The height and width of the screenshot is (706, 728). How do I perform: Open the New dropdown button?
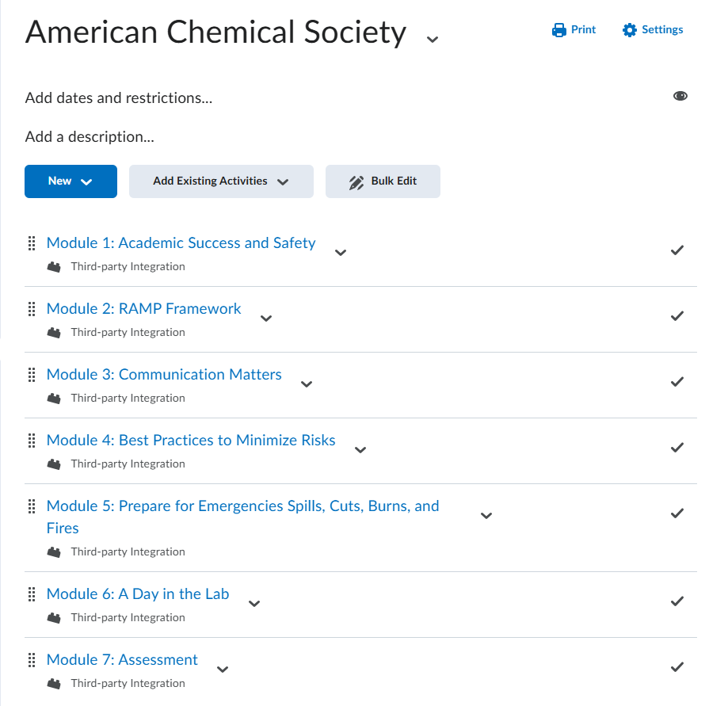coord(71,181)
